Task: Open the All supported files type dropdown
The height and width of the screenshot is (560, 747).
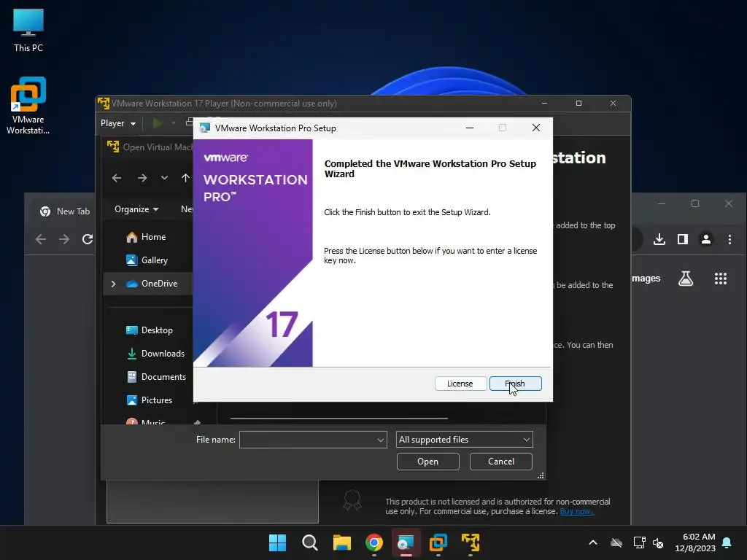Action: pos(465,440)
